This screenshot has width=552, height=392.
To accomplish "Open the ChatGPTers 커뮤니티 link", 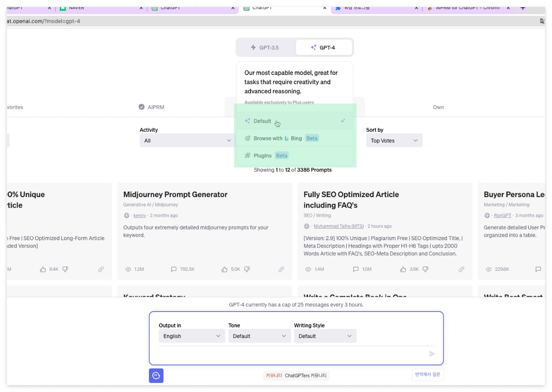I will point(305,376).
